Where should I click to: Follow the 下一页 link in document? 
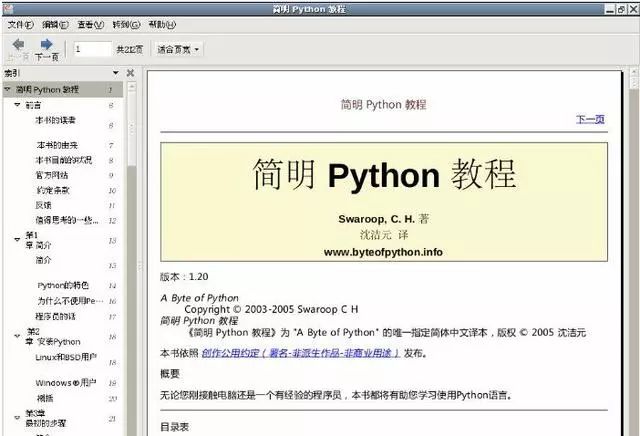pyautogui.click(x=590, y=119)
